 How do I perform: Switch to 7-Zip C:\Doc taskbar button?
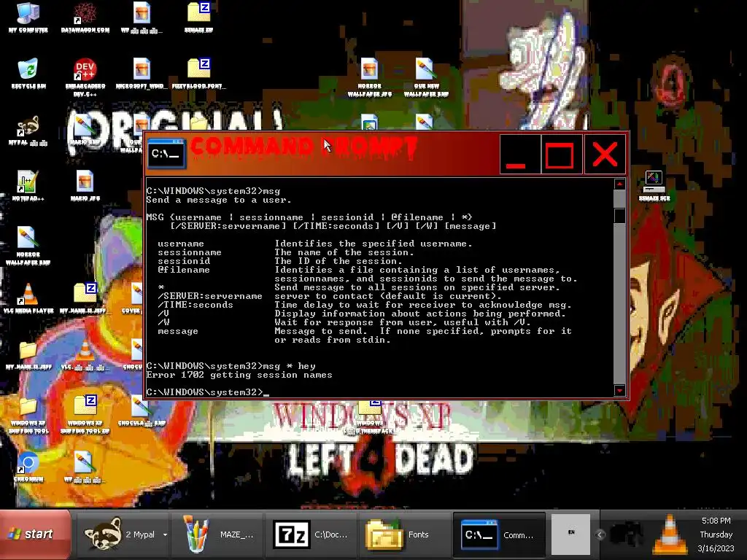[x=311, y=534]
